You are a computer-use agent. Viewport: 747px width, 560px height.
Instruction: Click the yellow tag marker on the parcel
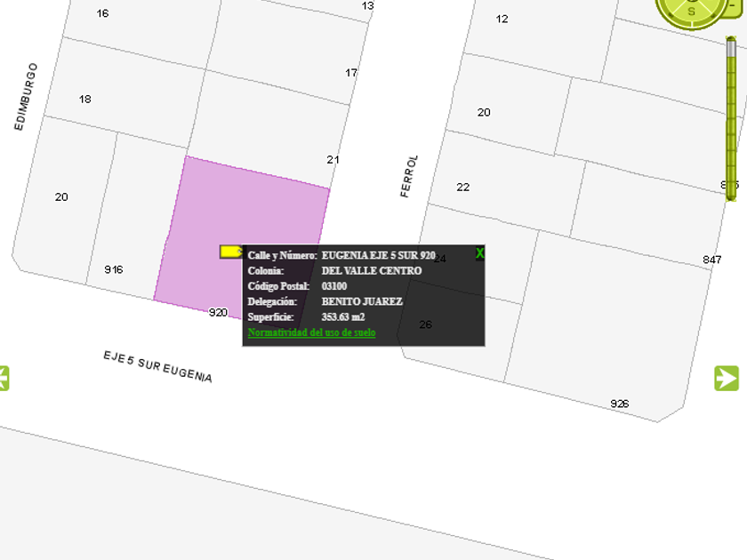(x=231, y=252)
